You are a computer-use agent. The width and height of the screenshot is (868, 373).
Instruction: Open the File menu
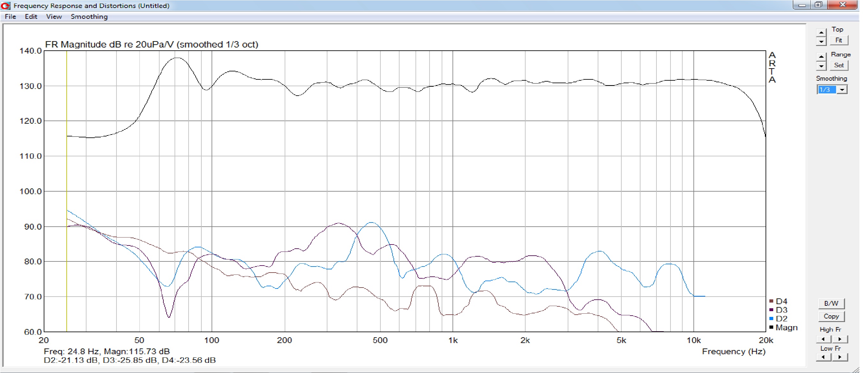click(11, 17)
